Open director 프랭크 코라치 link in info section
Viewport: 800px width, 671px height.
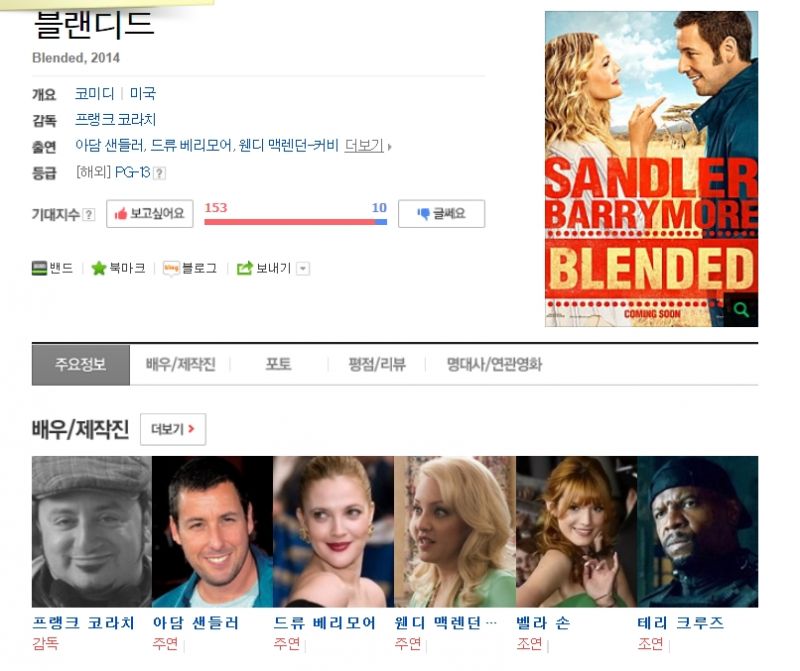pos(115,120)
